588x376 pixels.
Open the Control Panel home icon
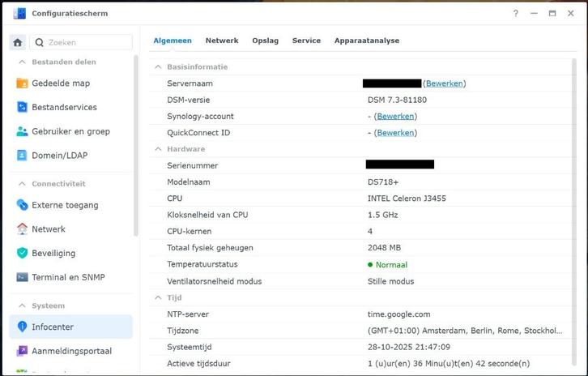[x=18, y=42]
